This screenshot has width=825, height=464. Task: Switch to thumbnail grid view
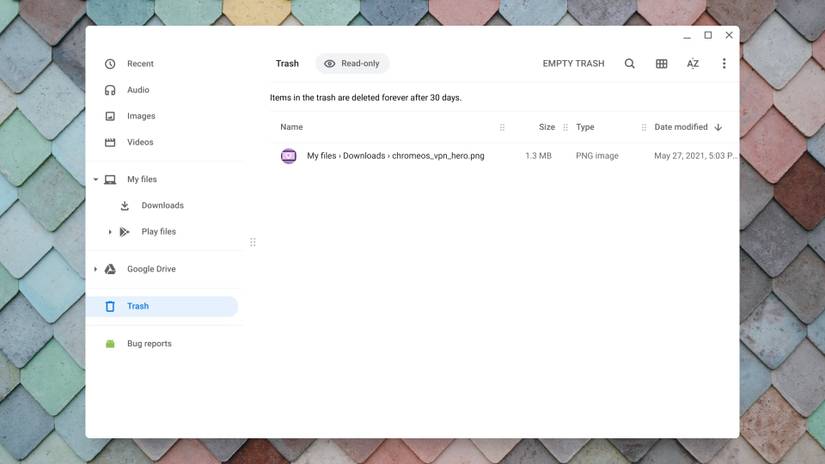pos(661,64)
